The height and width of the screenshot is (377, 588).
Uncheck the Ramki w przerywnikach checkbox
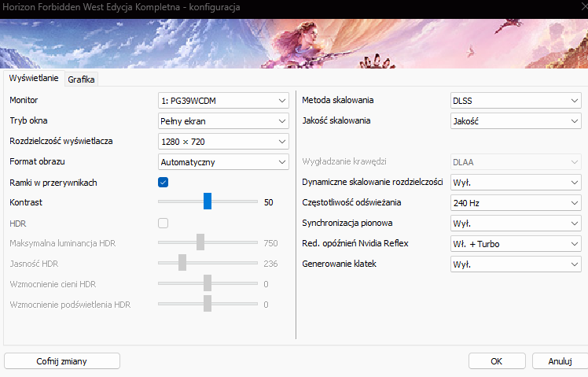click(164, 183)
